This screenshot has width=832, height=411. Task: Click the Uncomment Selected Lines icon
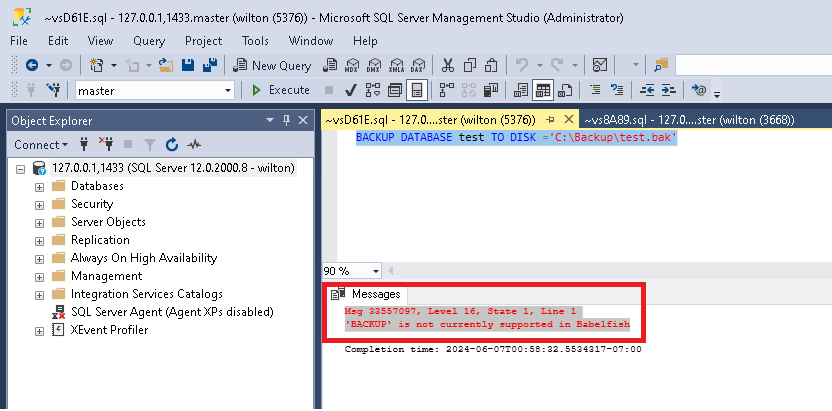click(617, 90)
